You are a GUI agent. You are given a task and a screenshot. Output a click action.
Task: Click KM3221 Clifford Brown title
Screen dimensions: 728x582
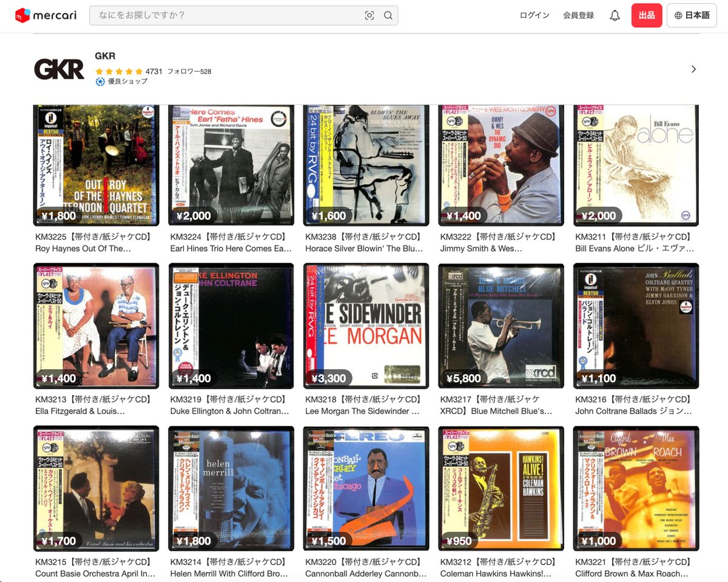click(633, 567)
